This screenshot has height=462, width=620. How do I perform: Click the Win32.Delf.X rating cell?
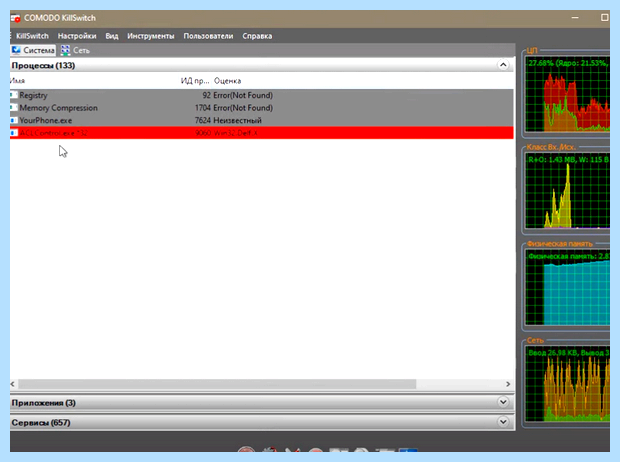coord(235,133)
